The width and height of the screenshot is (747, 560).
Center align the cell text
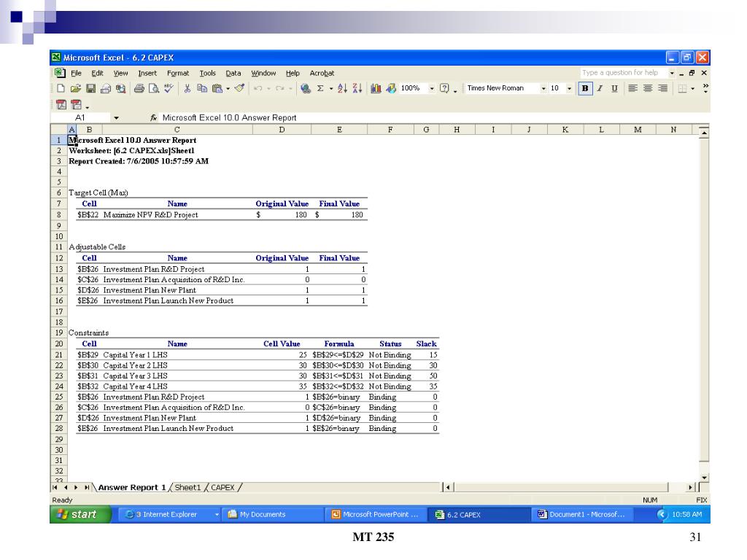[648, 88]
